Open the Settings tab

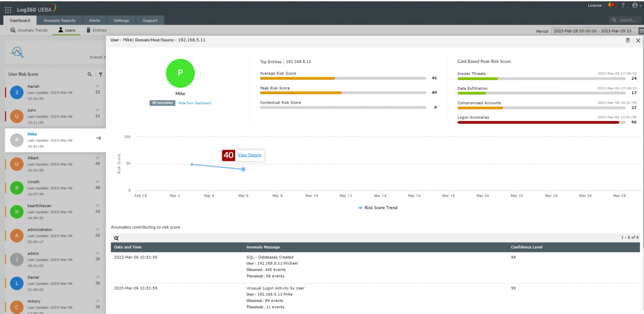[x=121, y=20]
